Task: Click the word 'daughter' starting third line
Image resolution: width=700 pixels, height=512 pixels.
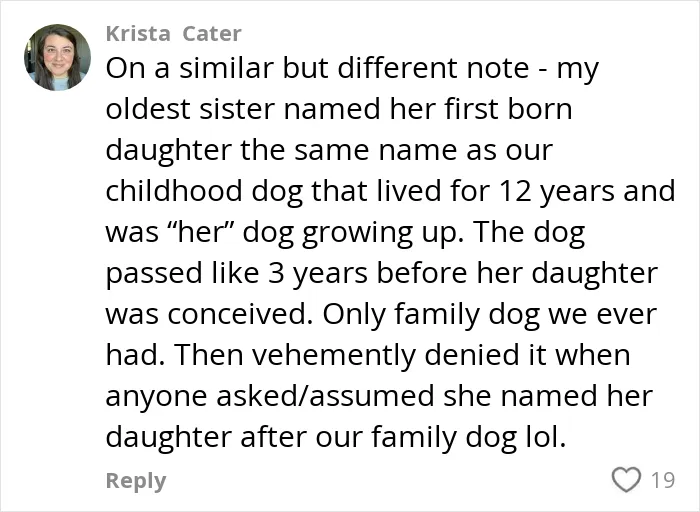Action: (x=169, y=150)
